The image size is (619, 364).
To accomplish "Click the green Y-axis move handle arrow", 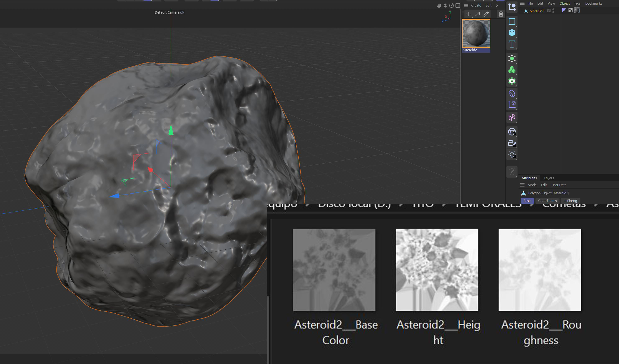I will [171, 130].
